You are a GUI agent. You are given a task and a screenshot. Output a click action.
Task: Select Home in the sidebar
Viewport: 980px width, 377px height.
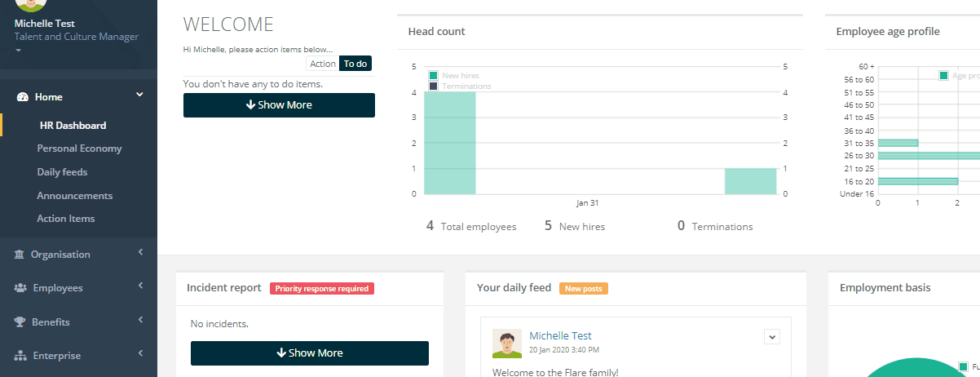coord(48,97)
